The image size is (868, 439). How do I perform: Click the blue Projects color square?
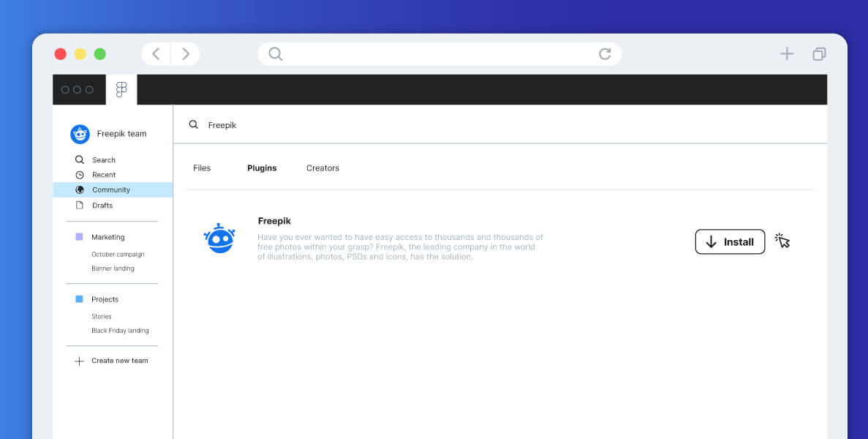[x=79, y=299]
